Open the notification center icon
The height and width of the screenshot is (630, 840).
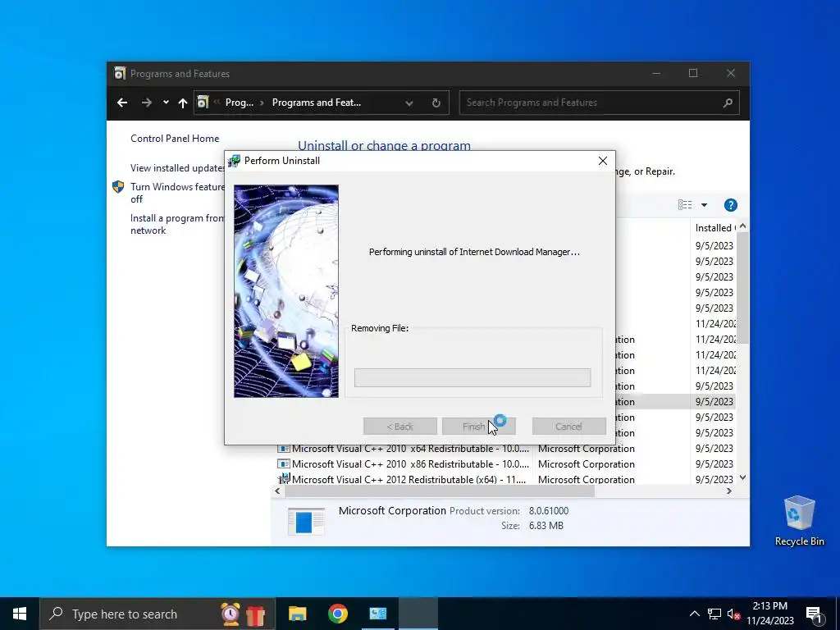(x=814, y=614)
